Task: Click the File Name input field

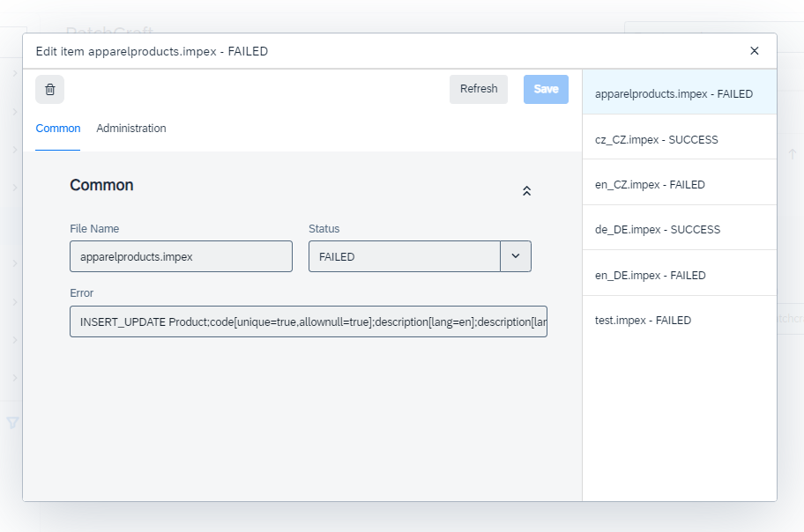Action: [181, 256]
